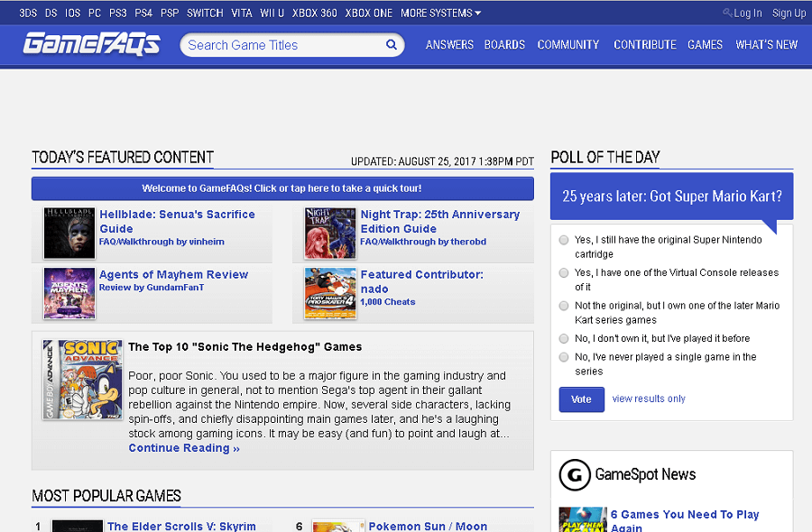
Task: Open the PC system link
Action: [x=95, y=13]
